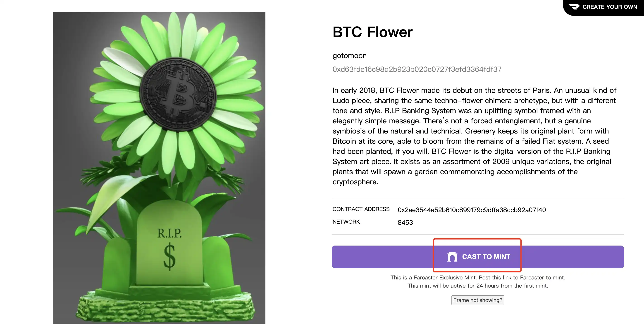Open the CREATE YOUR OWN link
The width and height of the screenshot is (644, 328).
pos(610,7)
